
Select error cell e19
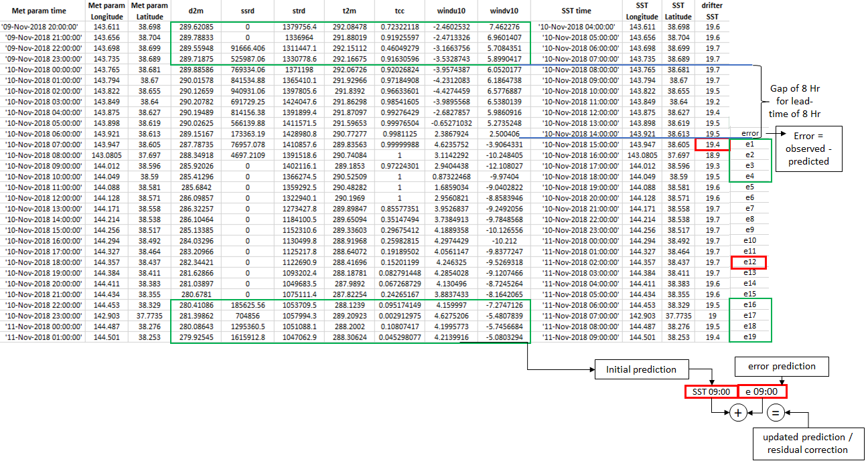point(749,337)
